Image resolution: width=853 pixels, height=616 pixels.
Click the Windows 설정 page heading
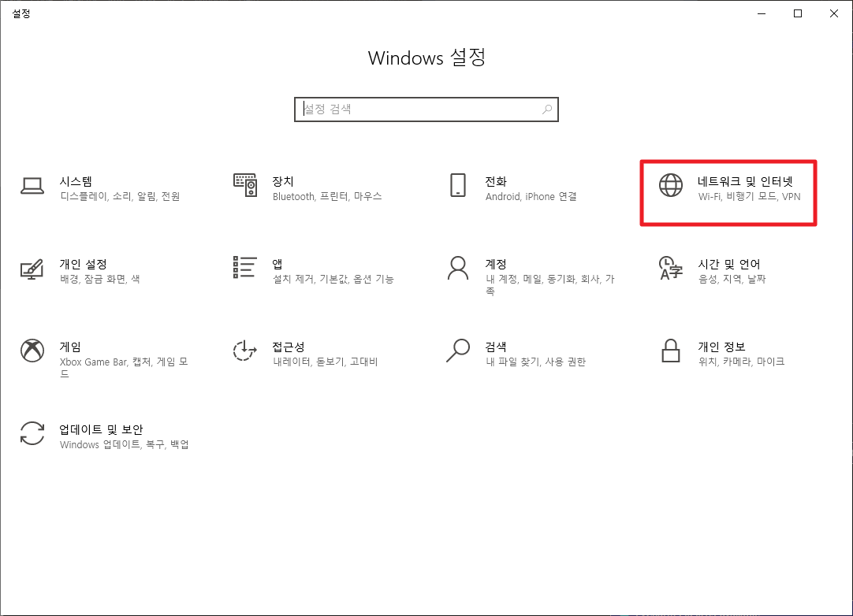426,58
